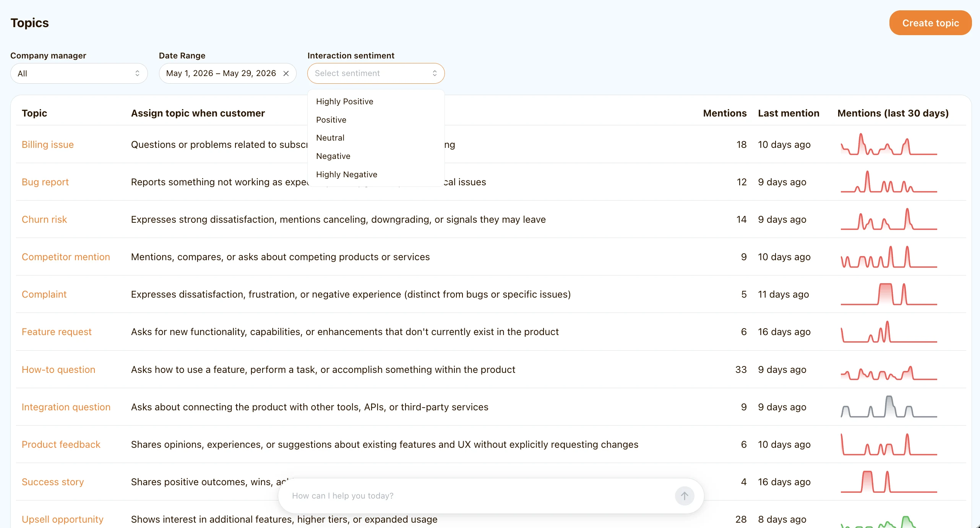Open the How-to question topic
This screenshot has width=980, height=528.
[x=58, y=369]
